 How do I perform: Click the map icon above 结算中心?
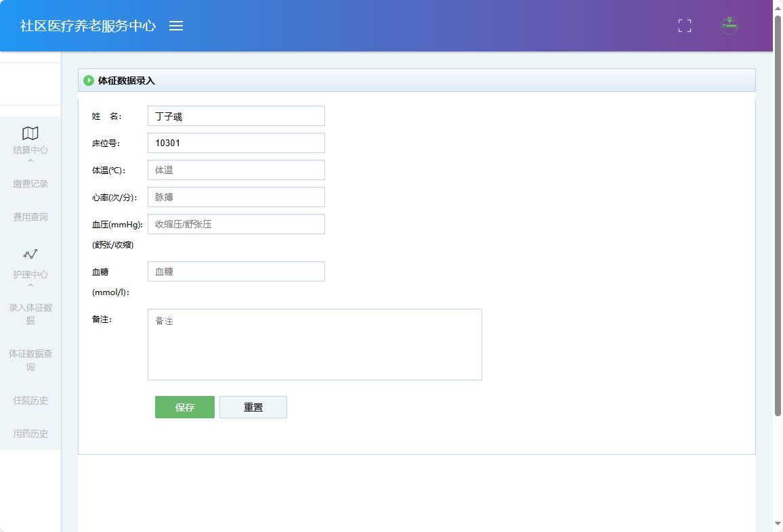(30, 133)
